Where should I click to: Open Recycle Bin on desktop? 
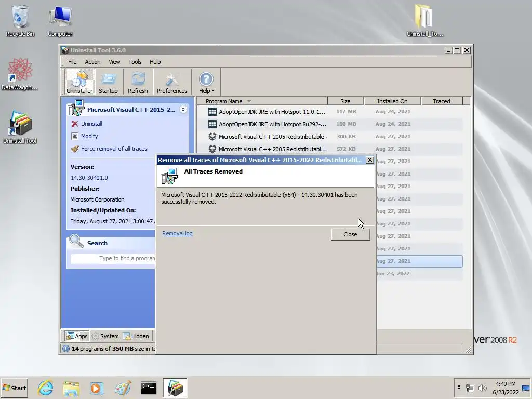(20, 21)
